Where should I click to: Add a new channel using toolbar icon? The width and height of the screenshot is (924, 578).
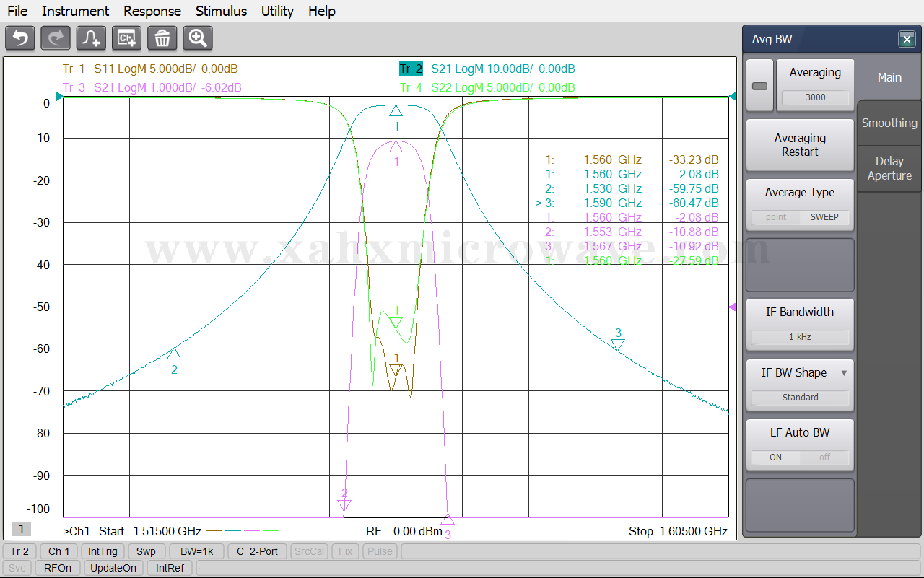click(127, 38)
